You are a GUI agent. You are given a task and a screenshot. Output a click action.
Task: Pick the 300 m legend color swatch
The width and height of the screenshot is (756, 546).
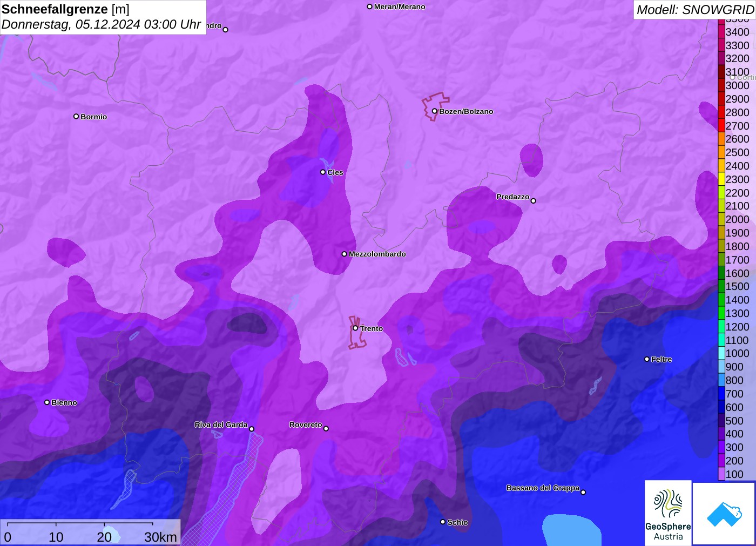721,447
